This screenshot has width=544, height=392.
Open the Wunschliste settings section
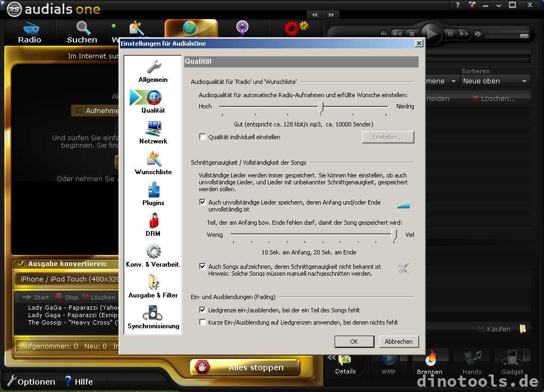[x=153, y=163]
